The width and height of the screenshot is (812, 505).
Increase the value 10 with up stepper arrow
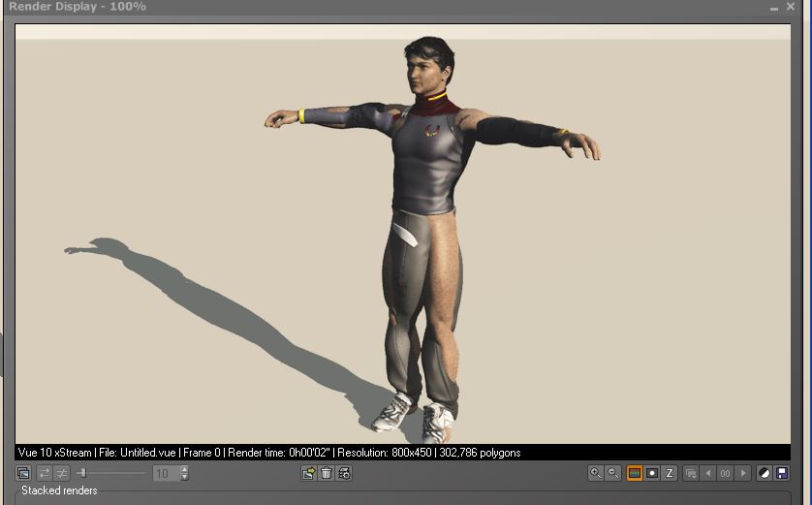[x=185, y=469]
